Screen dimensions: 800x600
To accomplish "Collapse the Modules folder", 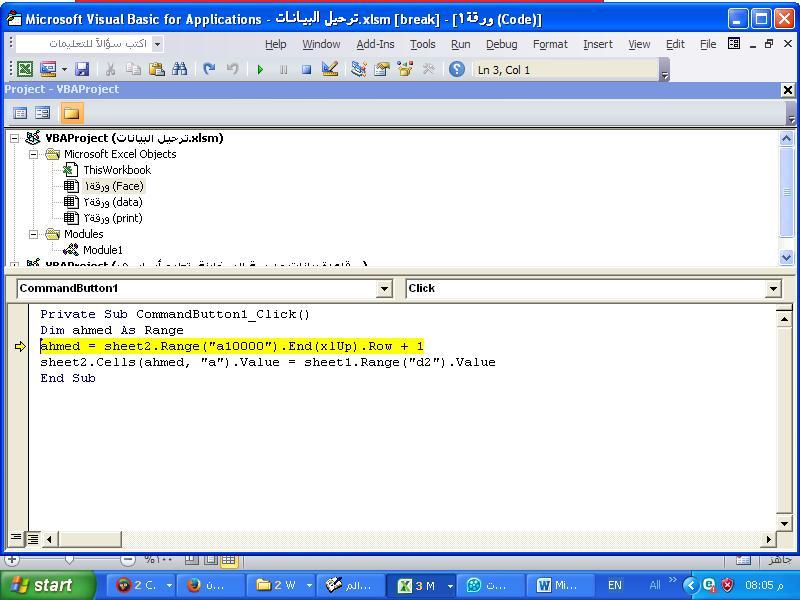I will click(33, 234).
